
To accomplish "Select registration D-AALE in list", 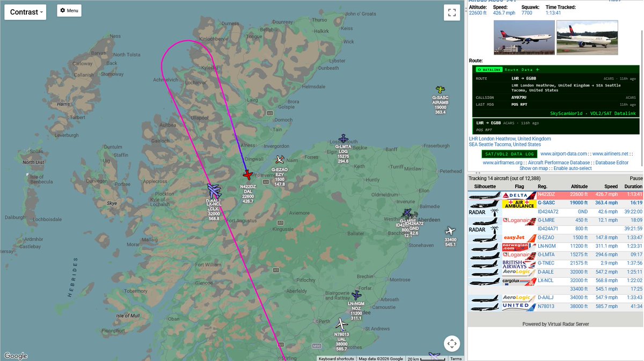I will coord(546,272).
